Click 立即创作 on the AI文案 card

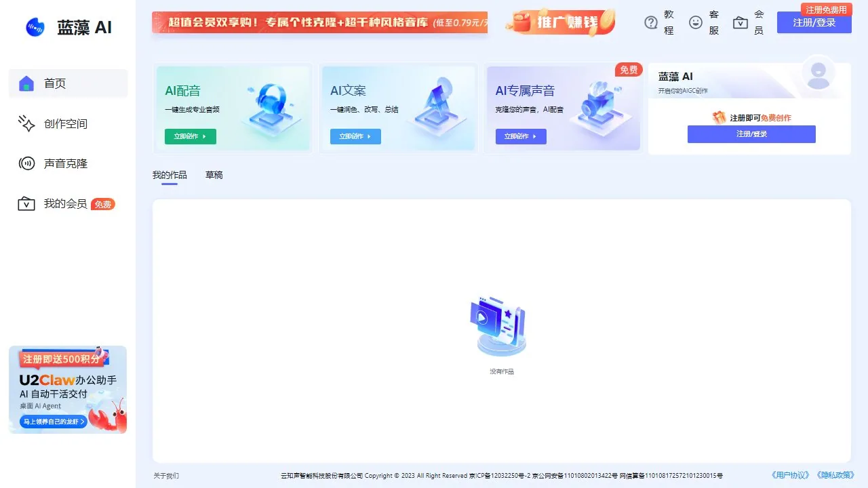coord(355,136)
